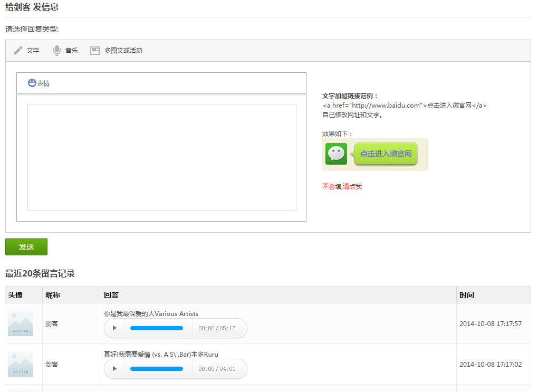Play the song 真好!我需要爱情
The height and width of the screenshot is (392, 538).
point(114,369)
